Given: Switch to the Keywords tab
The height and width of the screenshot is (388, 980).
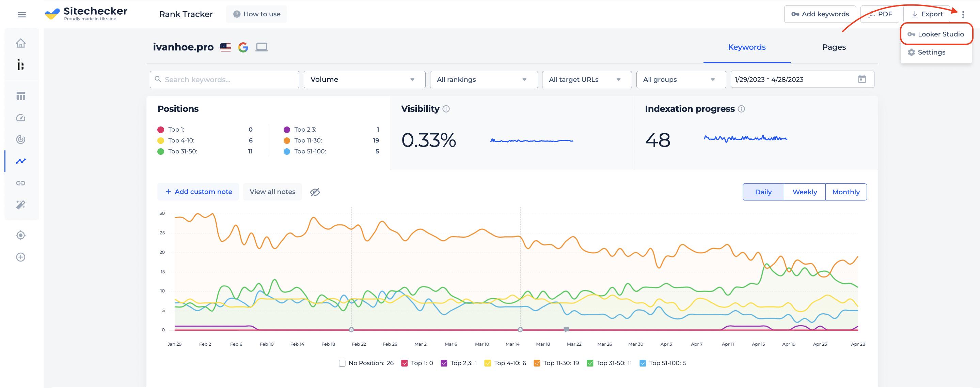Looking at the screenshot, I should 747,47.
